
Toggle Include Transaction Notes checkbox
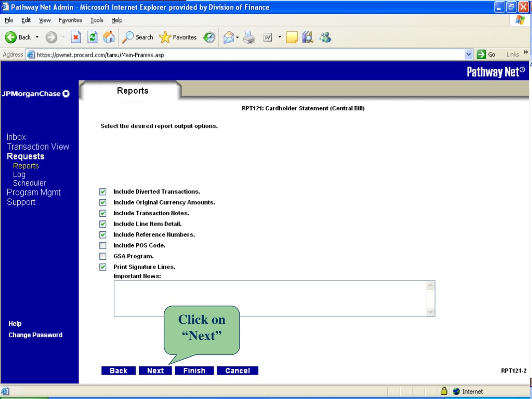tap(103, 213)
